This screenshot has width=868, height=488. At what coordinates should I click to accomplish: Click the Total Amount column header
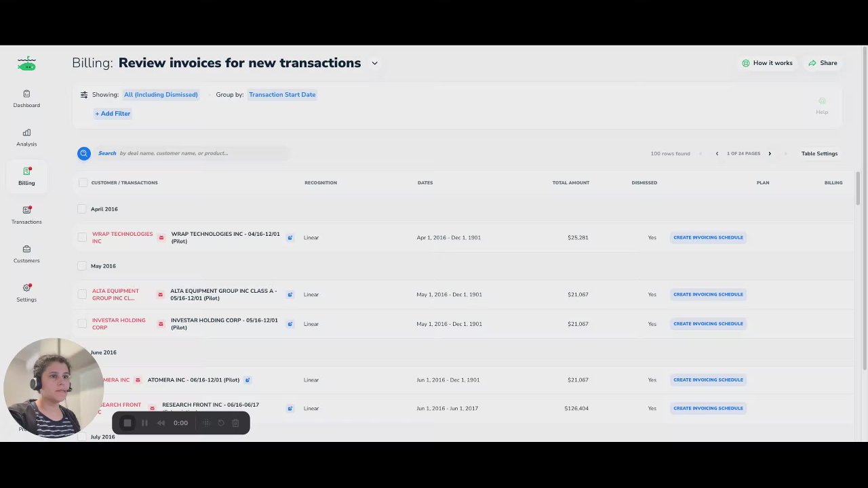[x=570, y=183]
